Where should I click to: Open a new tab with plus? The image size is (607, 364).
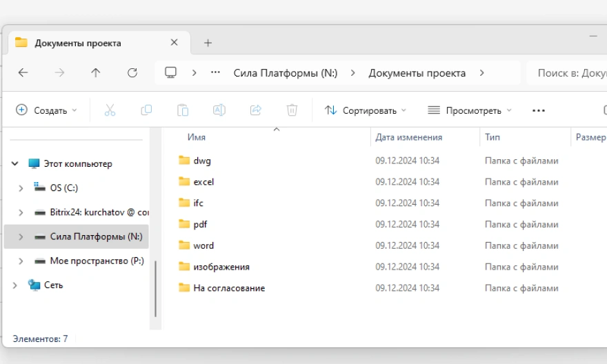[208, 43]
